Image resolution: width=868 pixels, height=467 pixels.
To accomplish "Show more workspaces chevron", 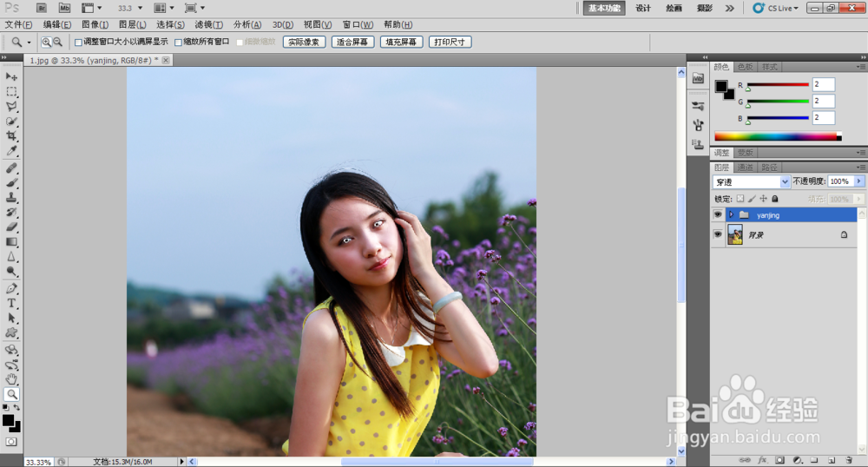I will (x=730, y=8).
